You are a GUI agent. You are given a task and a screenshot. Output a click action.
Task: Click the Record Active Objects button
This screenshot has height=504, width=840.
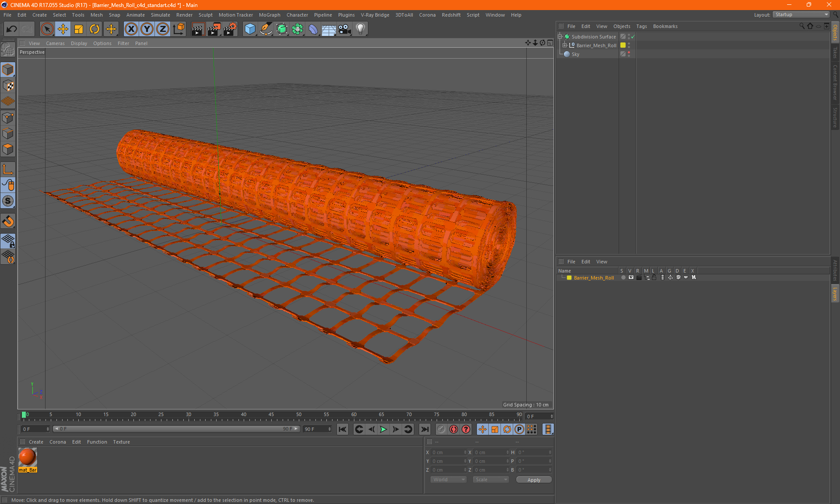(441, 429)
